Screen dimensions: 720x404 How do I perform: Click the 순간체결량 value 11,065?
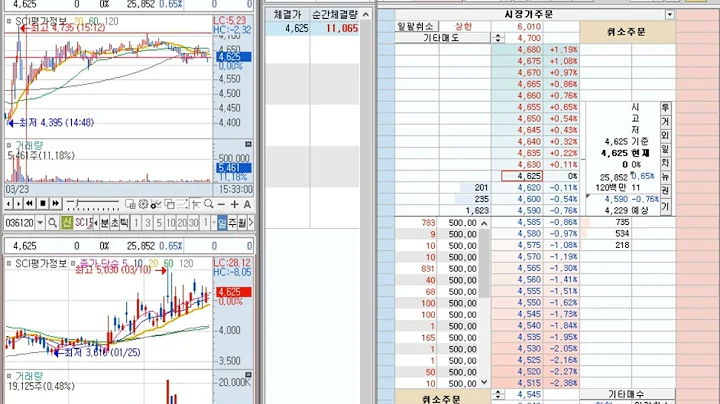coord(342,28)
